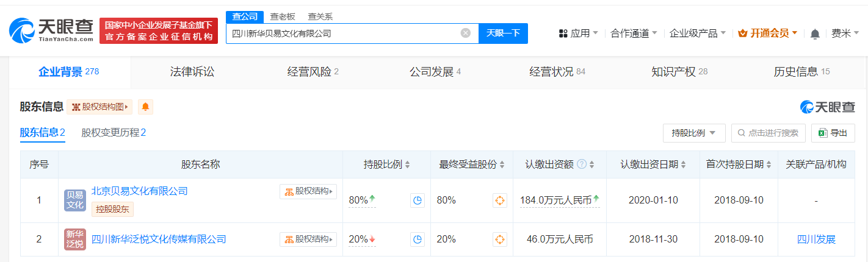The height and width of the screenshot is (262, 868).
Task: Click the TianYanCha logo
Action: coord(52,30)
